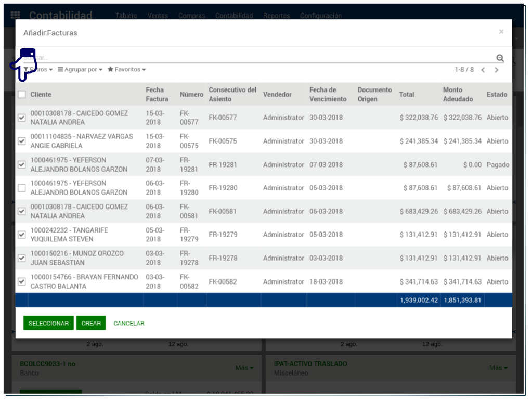Click the search magnifier icon
Image resolution: width=532 pixels, height=399 pixels.
tap(500, 58)
